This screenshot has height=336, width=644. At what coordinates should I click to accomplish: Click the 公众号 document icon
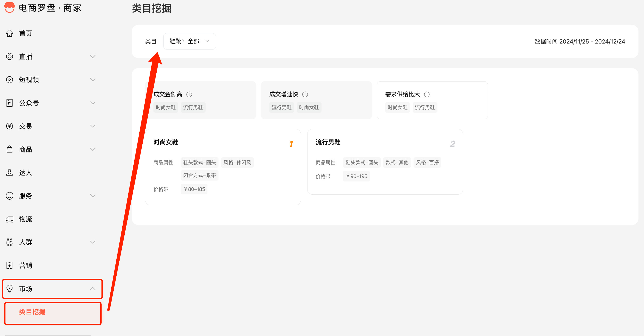pyautogui.click(x=9, y=103)
